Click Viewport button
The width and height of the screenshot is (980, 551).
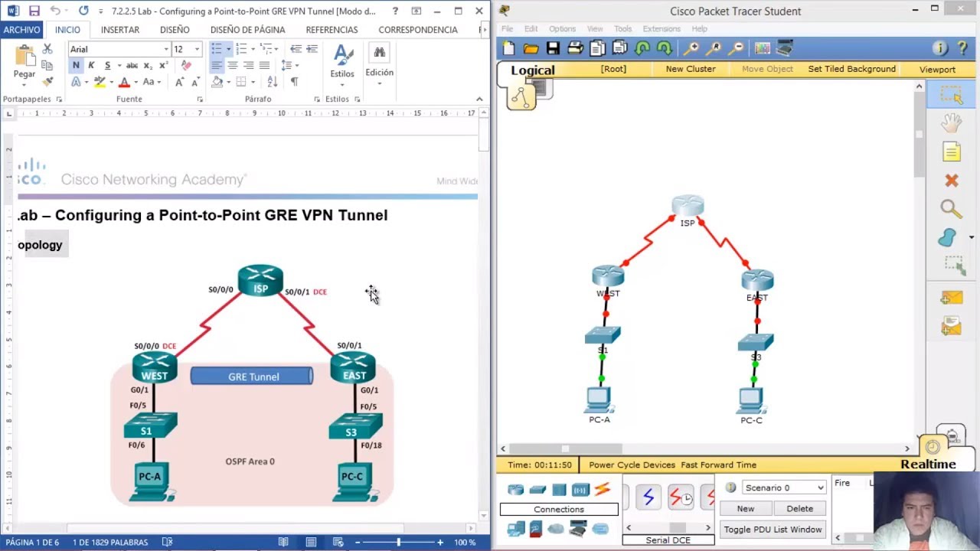pyautogui.click(x=937, y=70)
